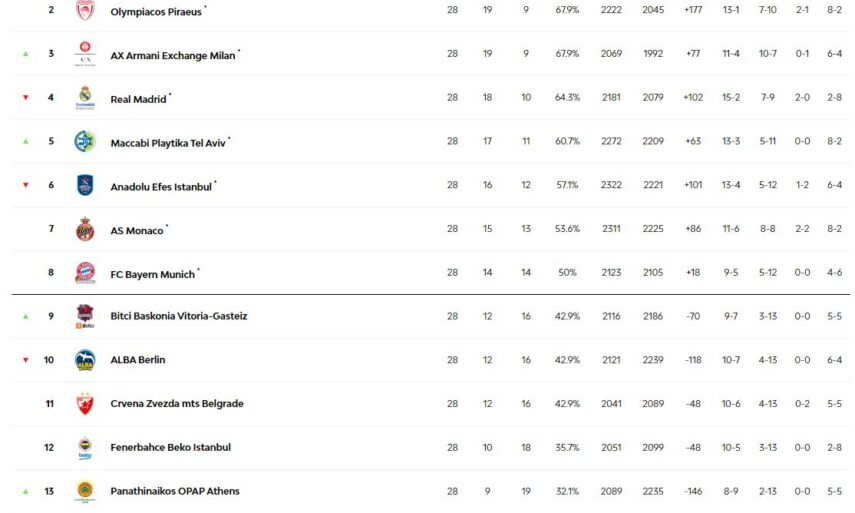Click the Real Madrid crest icon
This screenshot has width=855, height=513.
(85, 98)
